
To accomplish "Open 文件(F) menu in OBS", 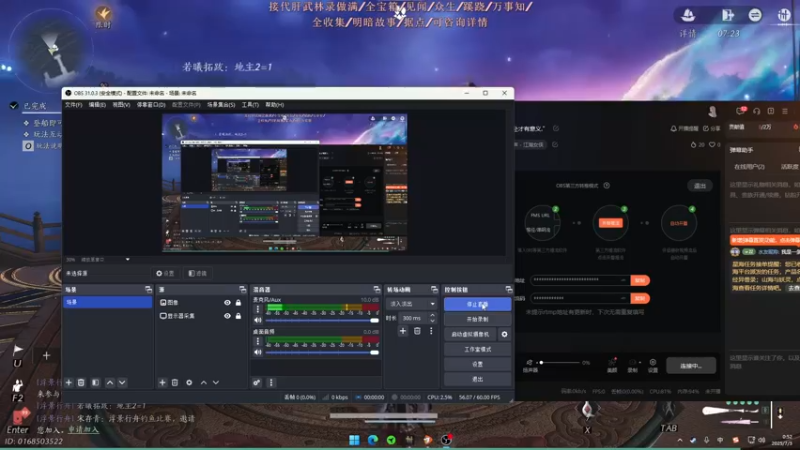I will pyautogui.click(x=73, y=105).
